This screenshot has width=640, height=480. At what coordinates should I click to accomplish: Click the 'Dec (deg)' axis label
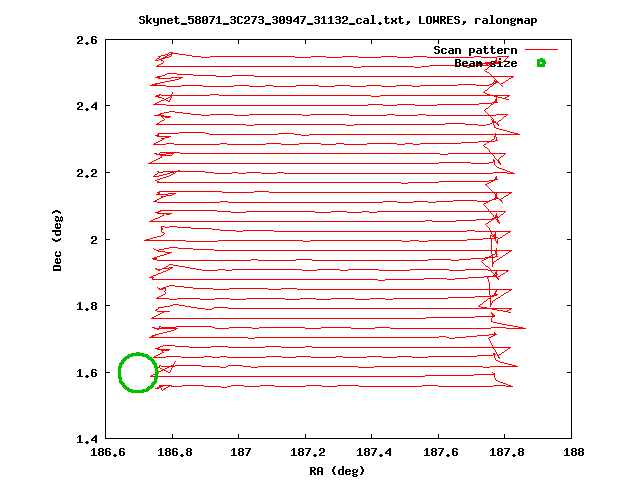(57, 240)
